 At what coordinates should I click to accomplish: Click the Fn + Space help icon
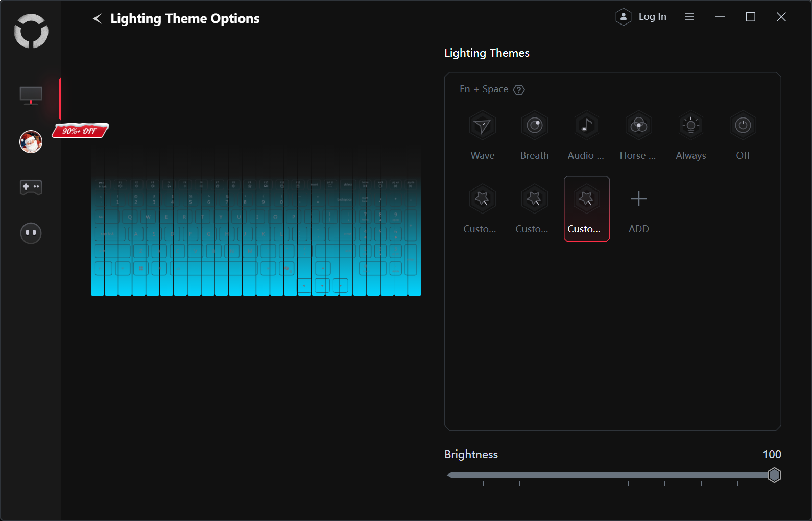519,90
